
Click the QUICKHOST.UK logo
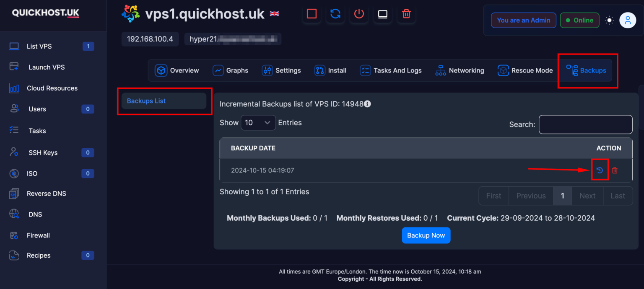[x=45, y=13]
